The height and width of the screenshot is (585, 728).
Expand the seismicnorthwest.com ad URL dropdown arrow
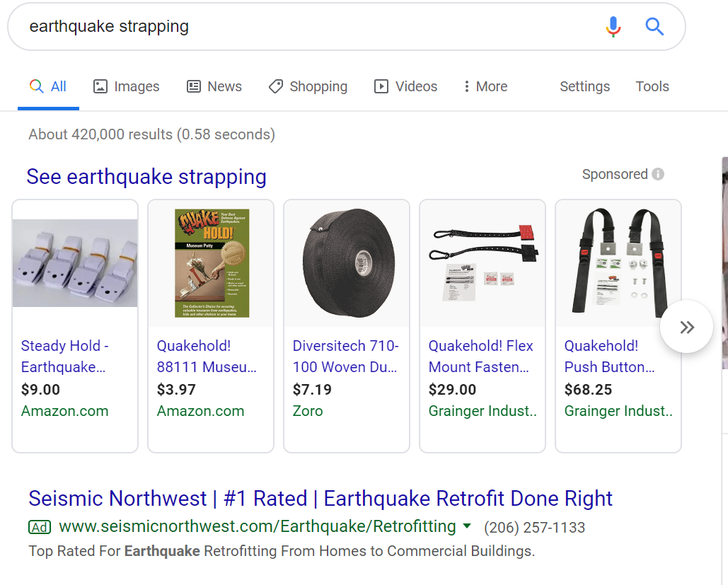point(466,526)
